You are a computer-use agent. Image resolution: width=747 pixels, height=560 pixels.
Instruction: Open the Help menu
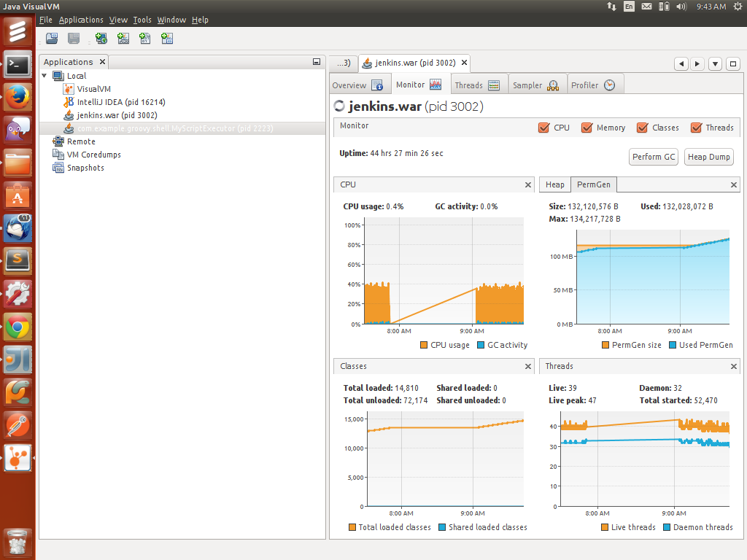200,20
